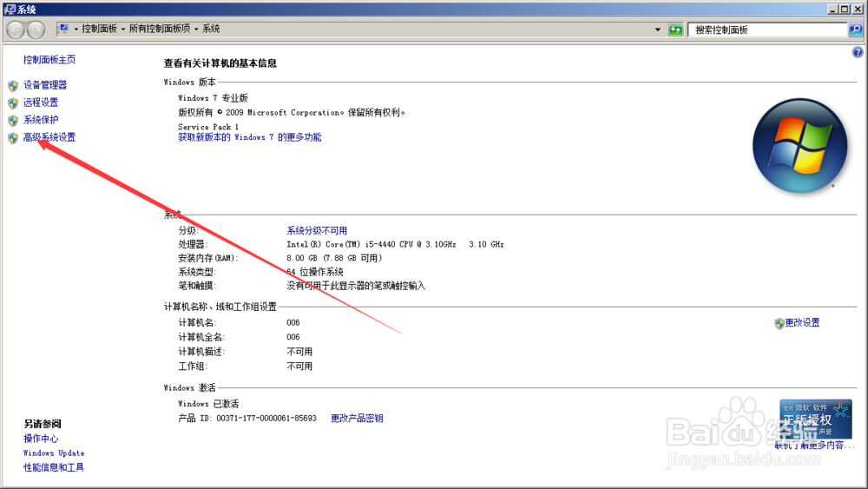Open Windows Update link
868x489 pixels.
(x=54, y=453)
